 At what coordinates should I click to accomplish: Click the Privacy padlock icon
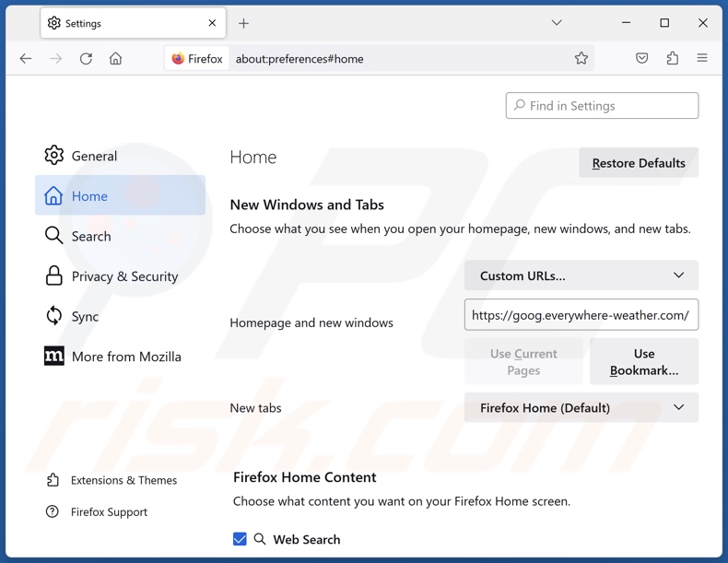[x=53, y=276]
